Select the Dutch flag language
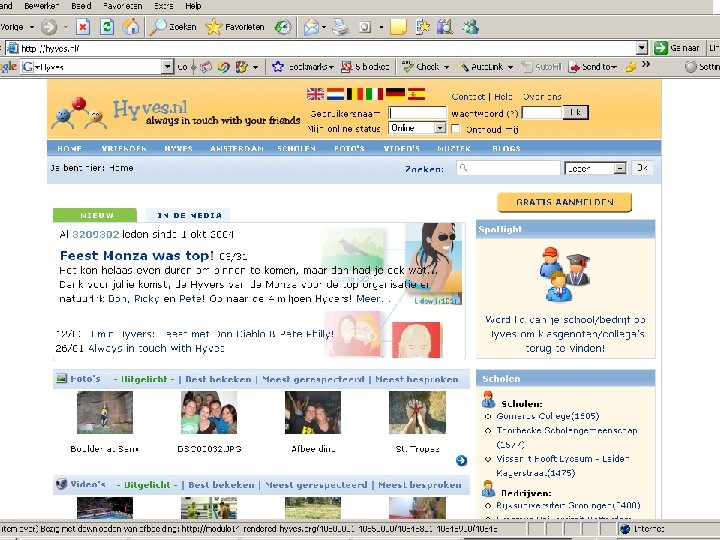The width and height of the screenshot is (720, 540). click(x=335, y=94)
